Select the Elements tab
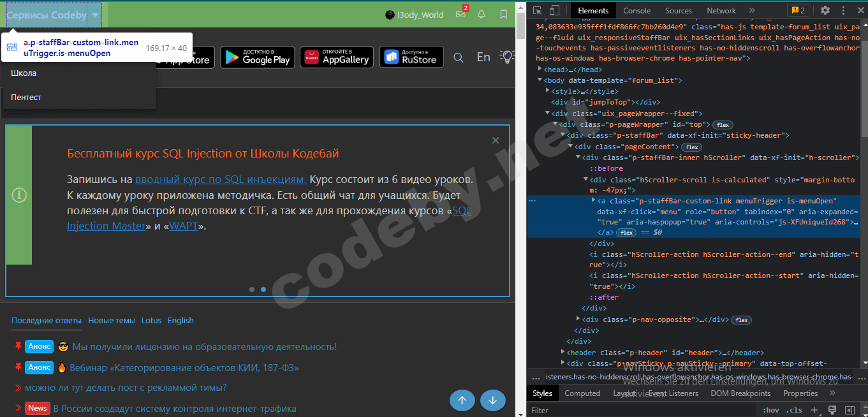Viewport: 868px width, 417px height. (593, 10)
